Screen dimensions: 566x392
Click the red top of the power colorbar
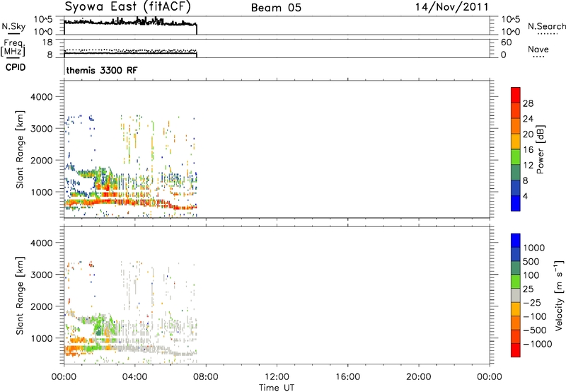(x=516, y=95)
